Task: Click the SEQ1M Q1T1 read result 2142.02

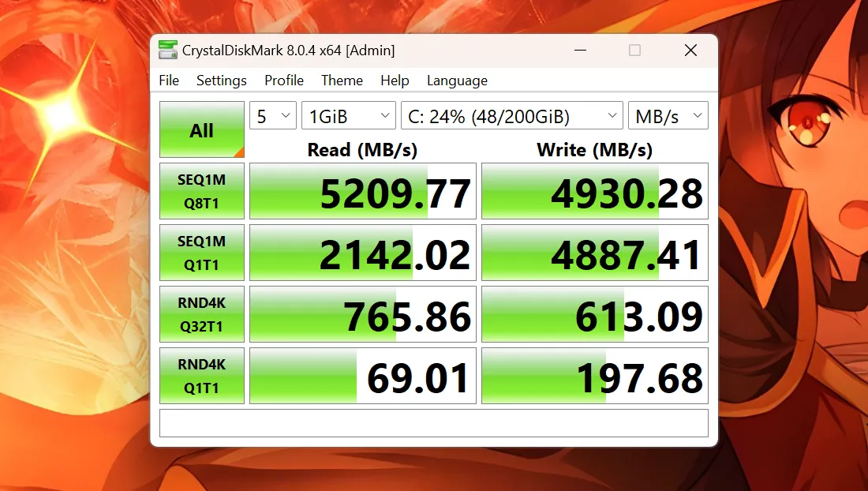Action: 363,253
